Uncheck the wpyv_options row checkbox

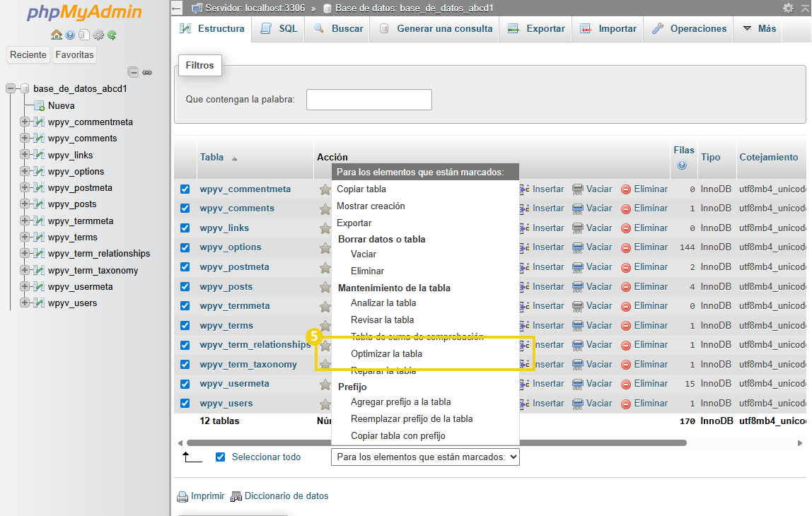(185, 247)
